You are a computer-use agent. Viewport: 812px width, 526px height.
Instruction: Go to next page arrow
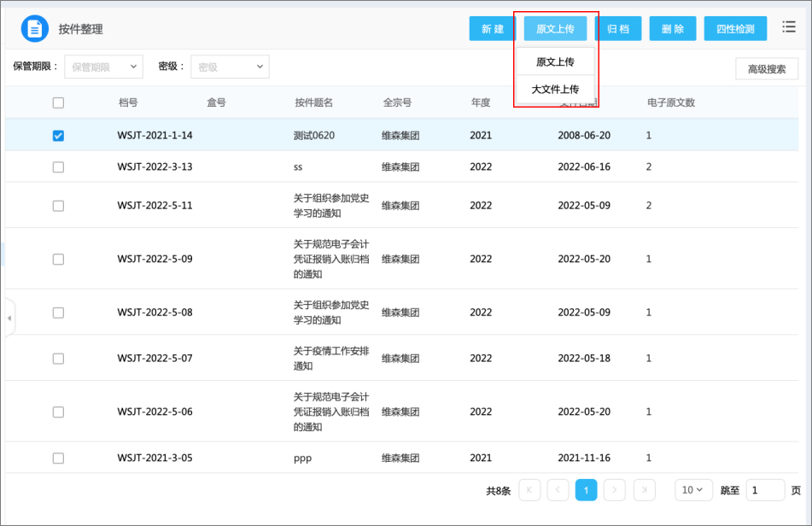click(614, 490)
